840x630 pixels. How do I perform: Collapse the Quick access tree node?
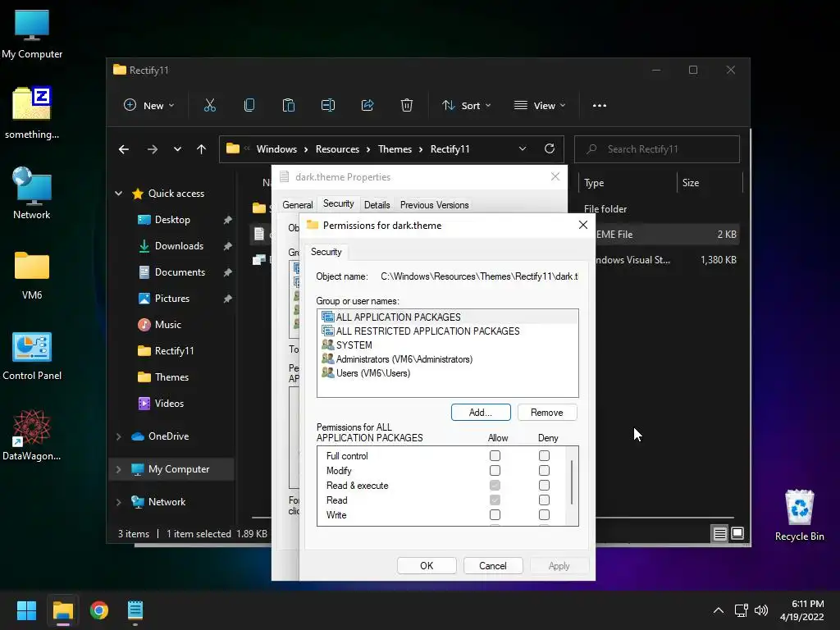pyautogui.click(x=119, y=194)
